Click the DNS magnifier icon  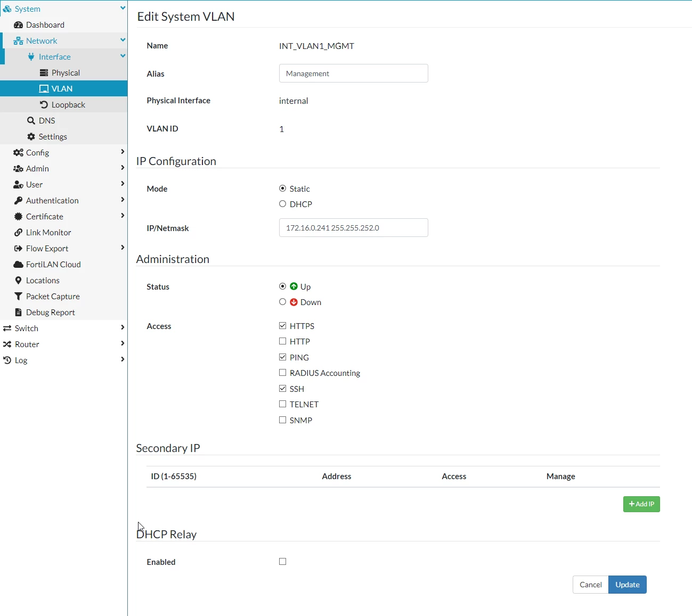tap(31, 121)
